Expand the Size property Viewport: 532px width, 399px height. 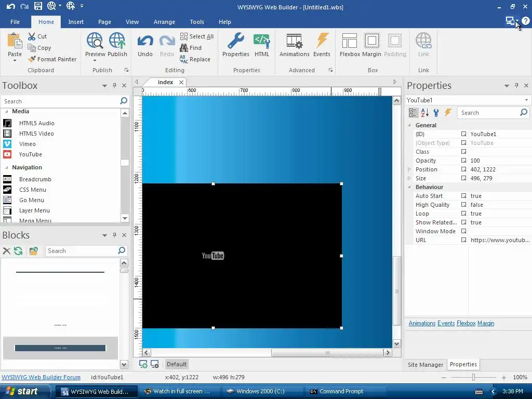(409, 178)
